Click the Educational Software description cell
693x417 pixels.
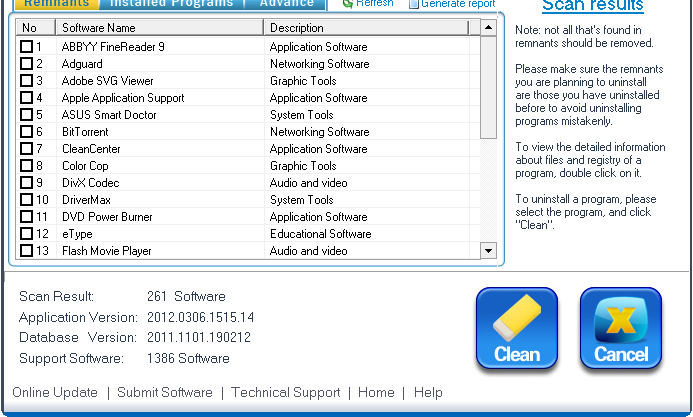click(x=320, y=234)
